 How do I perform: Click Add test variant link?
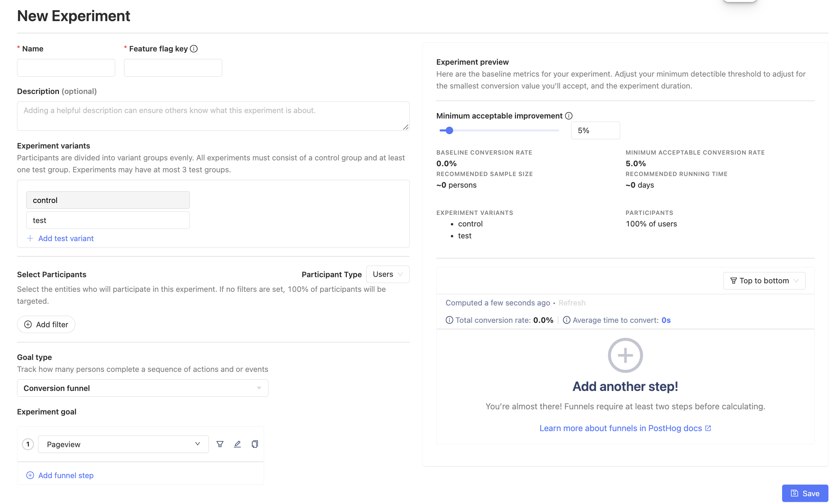65,238
